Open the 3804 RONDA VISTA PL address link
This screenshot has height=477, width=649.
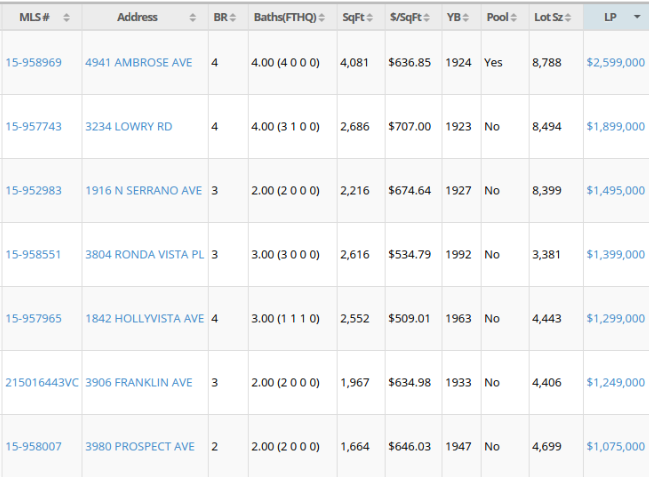click(144, 255)
